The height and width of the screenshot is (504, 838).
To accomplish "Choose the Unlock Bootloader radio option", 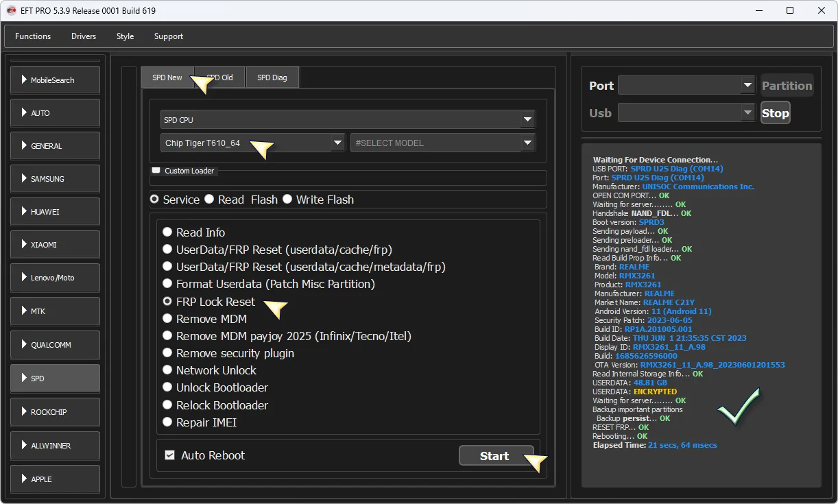I will pos(167,387).
